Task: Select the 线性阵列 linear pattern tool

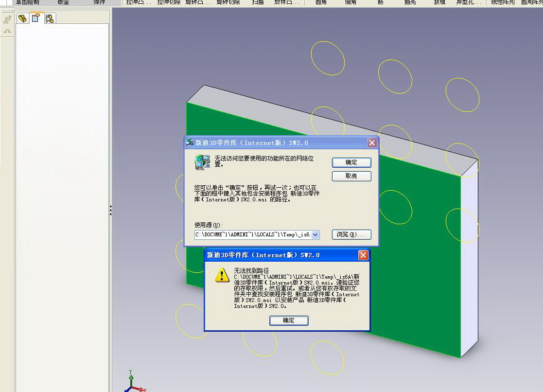Action: [x=503, y=2]
